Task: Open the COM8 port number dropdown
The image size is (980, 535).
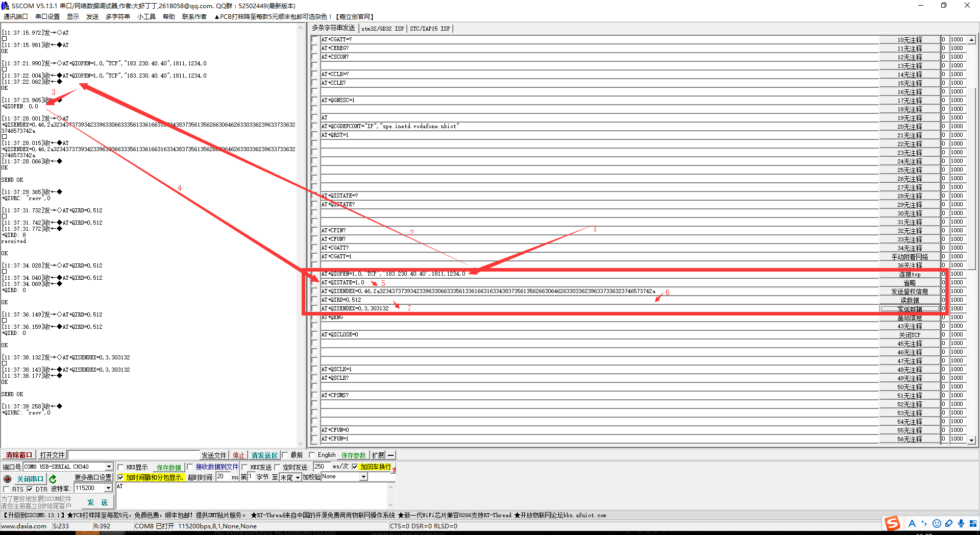Action: click(x=109, y=467)
